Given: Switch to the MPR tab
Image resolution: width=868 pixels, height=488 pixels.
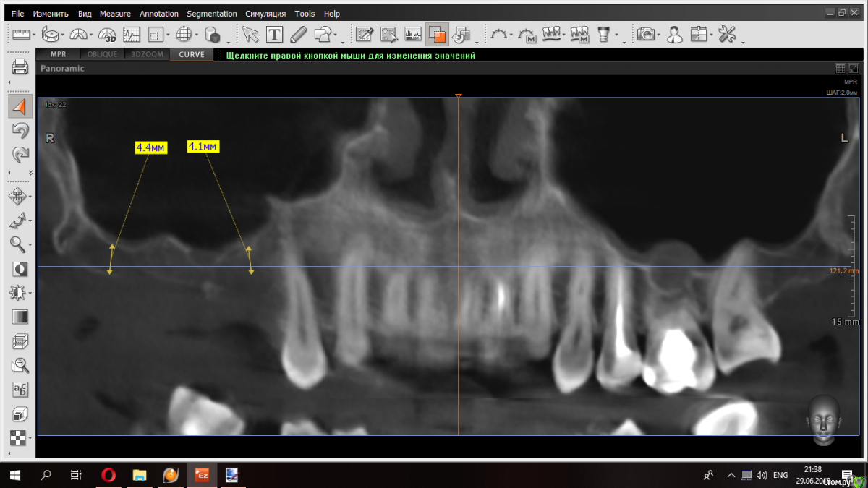Looking at the screenshot, I should [59, 54].
